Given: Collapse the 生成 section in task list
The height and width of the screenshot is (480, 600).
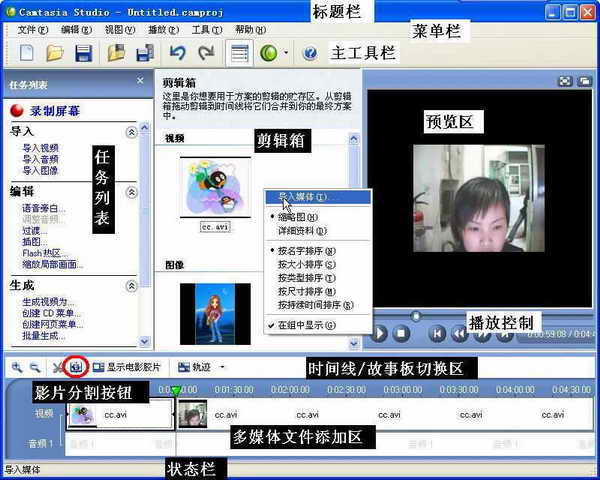Looking at the screenshot, I should [131, 285].
